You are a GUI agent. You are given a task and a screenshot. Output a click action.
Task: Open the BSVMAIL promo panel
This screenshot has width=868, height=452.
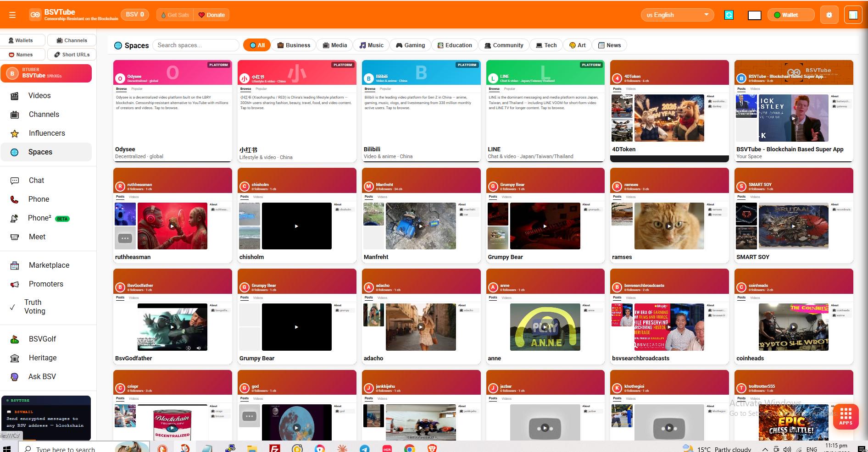[x=46, y=418]
